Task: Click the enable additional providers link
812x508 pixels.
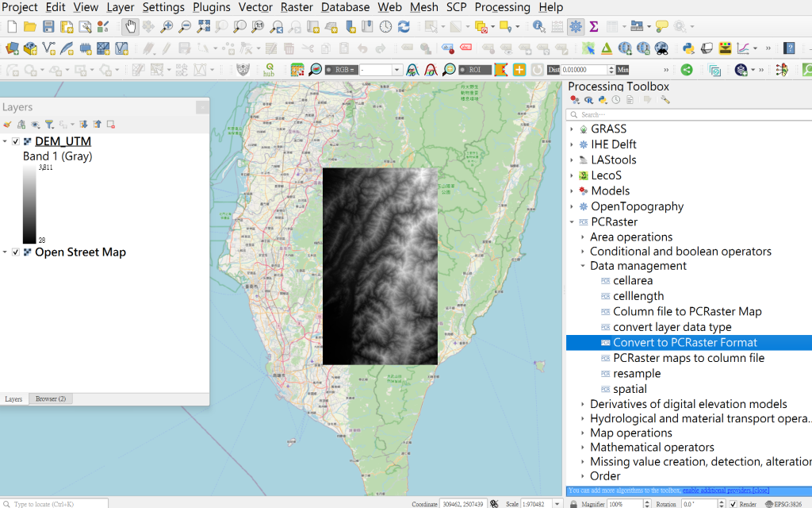Action: (x=717, y=491)
